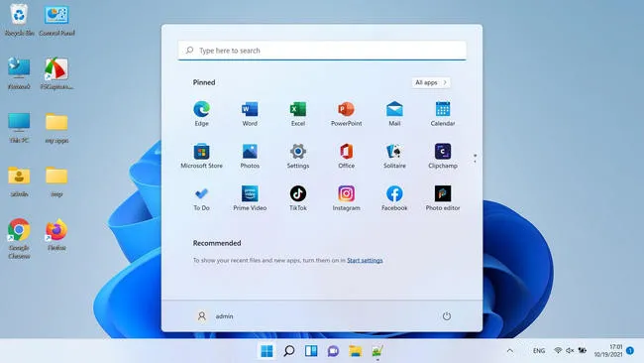The image size is (644, 363).
Task: Launch PowerPoint from pinned apps
Action: [346, 113]
